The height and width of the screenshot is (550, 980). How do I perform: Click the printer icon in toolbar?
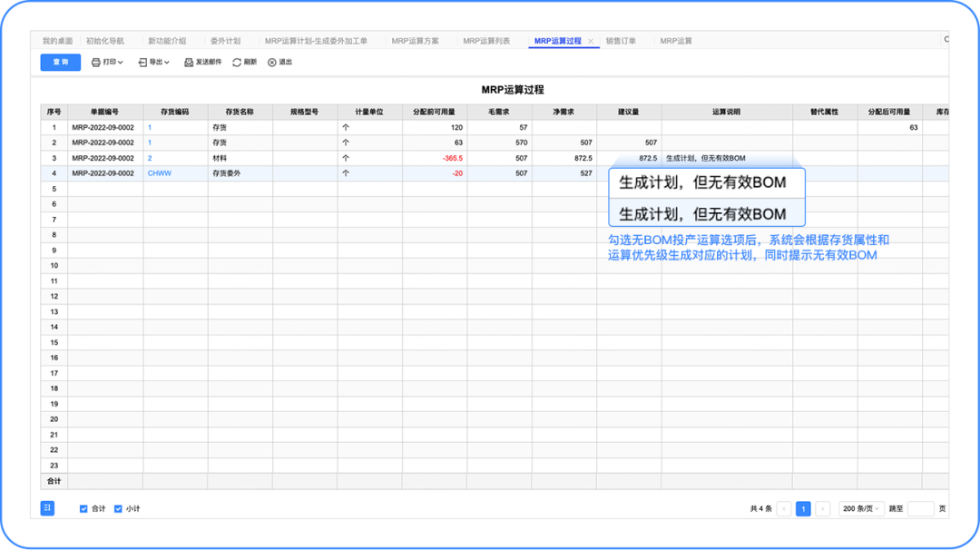tap(95, 63)
